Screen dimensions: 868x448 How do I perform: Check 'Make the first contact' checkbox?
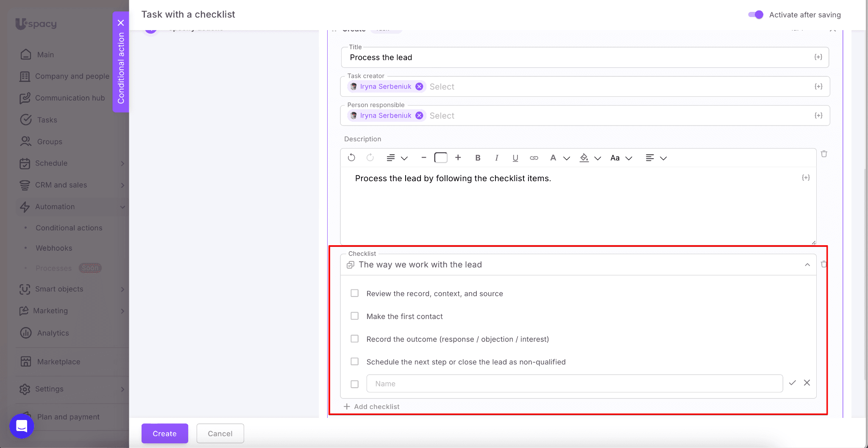tap(355, 316)
